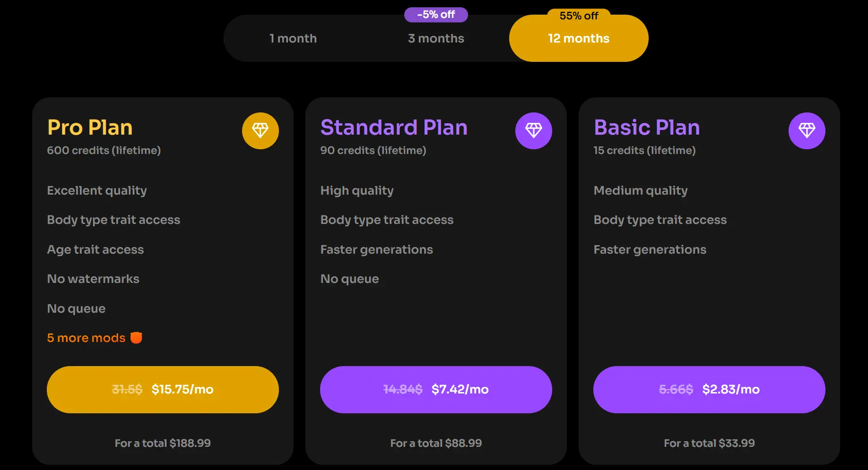Image resolution: width=868 pixels, height=470 pixels.
Task: Click the For a total $188.99 text
Action: [x=163, y=443]
